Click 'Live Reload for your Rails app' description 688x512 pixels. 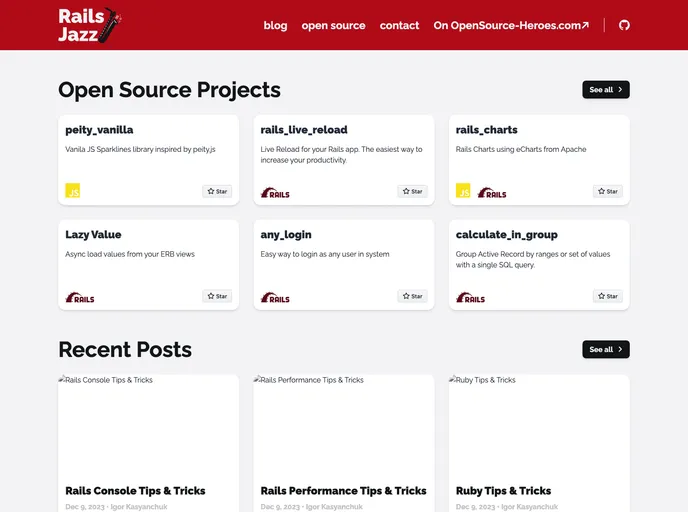tap(341, 154)
